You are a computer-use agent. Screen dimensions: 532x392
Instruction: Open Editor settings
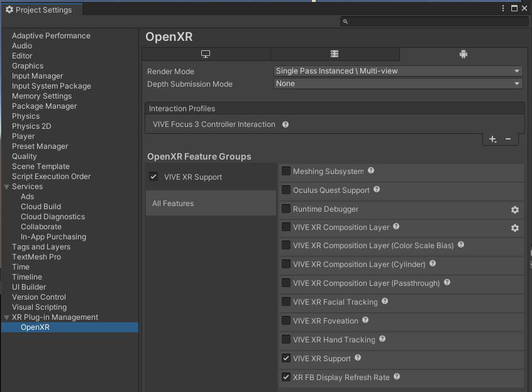22,56
